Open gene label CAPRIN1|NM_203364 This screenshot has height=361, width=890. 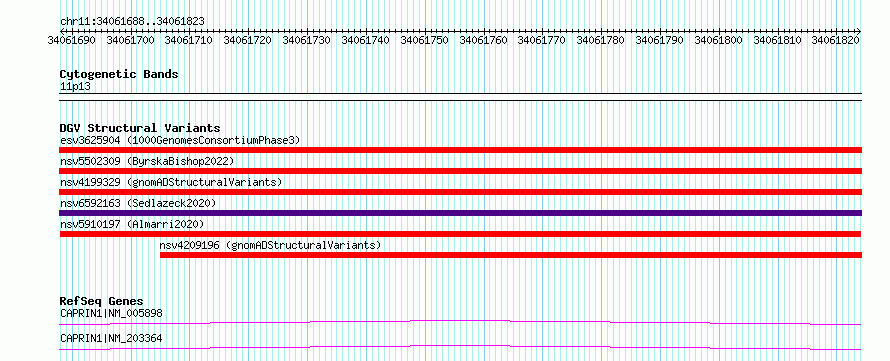111,338
